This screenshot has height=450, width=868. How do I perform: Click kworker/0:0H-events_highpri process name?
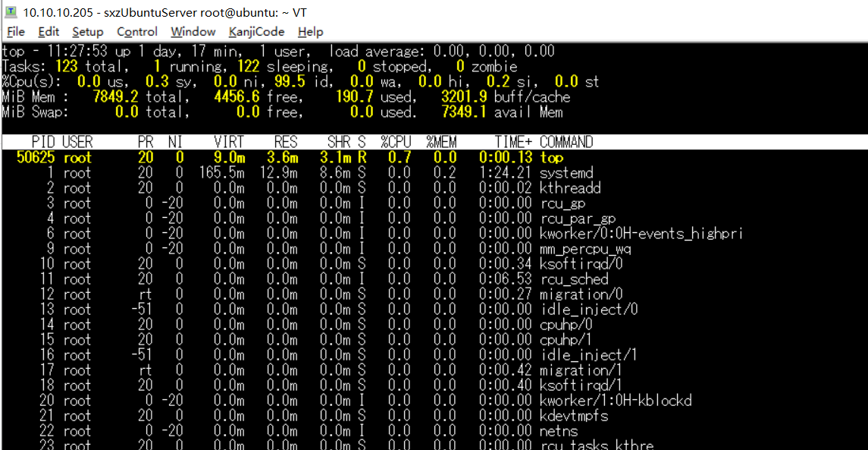(641, 234)
